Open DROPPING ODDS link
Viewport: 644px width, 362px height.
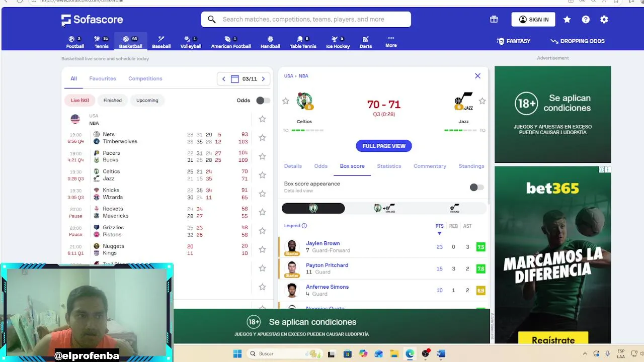[x=578, y=41]
